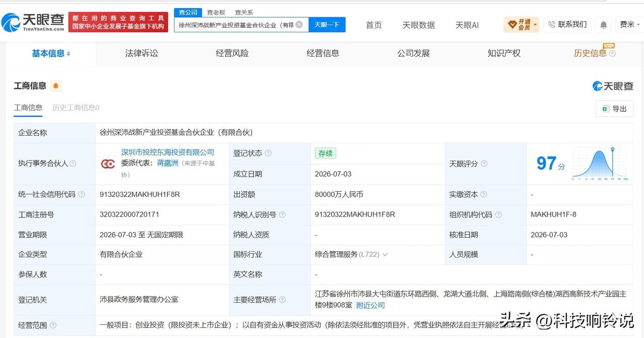Screen dimensions: 644x338
Task: Click the 深圳市投控东海投资 company logo
Action: [x=108, y=164]
